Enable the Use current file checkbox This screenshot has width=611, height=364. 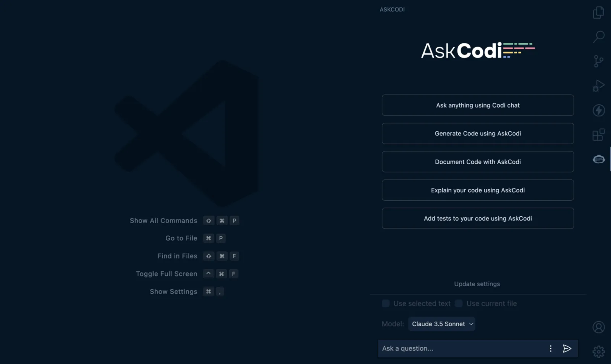click(459, 303)
